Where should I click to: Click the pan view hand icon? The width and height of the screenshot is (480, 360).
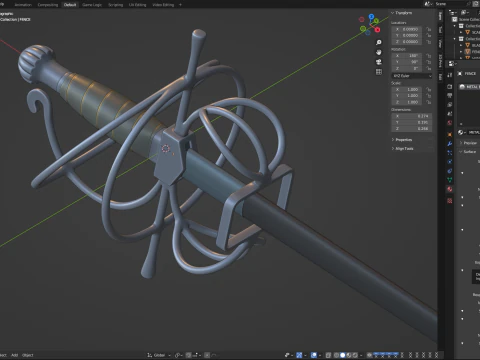coord(379,52)
